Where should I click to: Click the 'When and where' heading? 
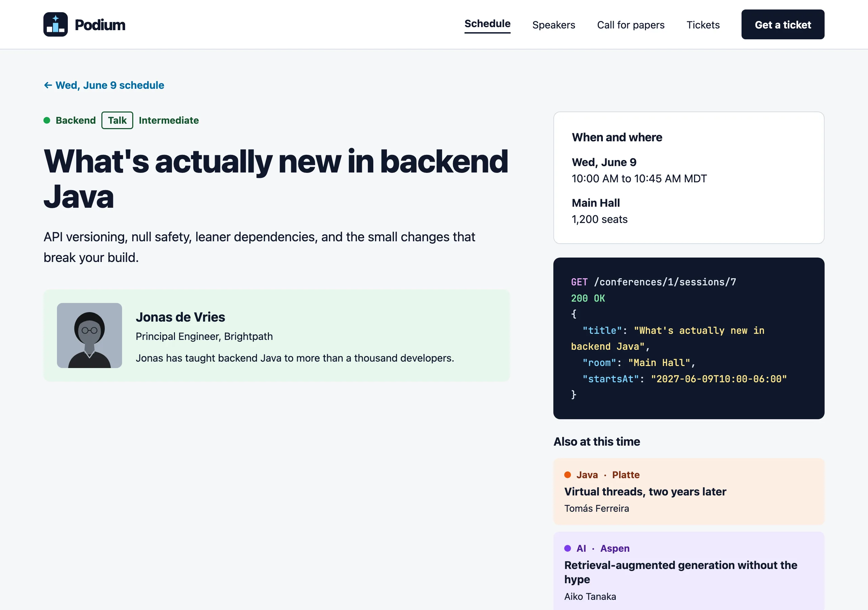(x=617, y=138)
